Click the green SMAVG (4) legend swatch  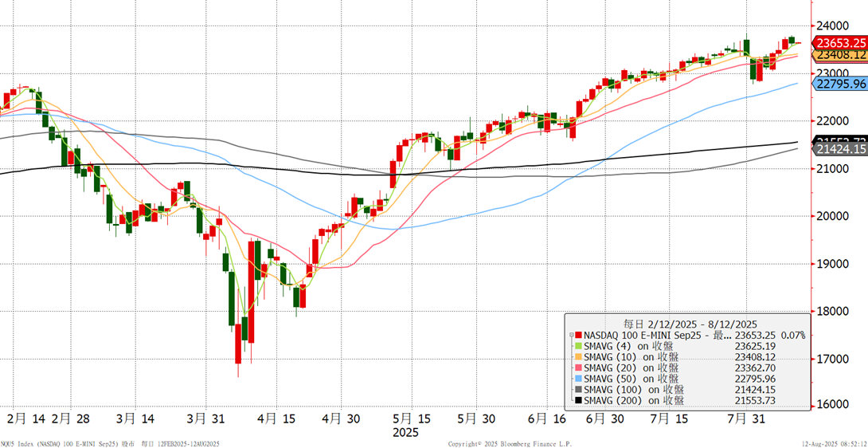578,346
